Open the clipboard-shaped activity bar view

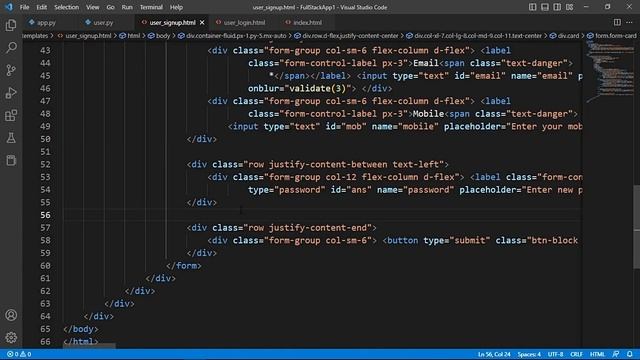[11, 160]
